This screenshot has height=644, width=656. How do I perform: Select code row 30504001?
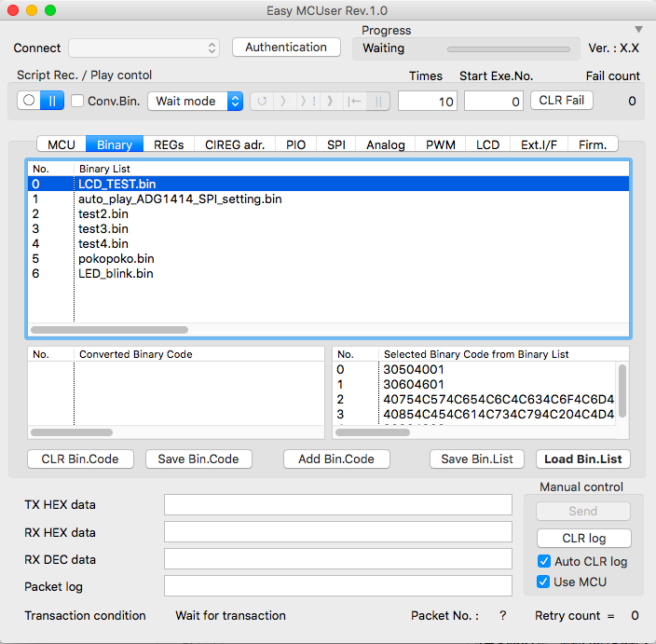click(x=475, y=369)
